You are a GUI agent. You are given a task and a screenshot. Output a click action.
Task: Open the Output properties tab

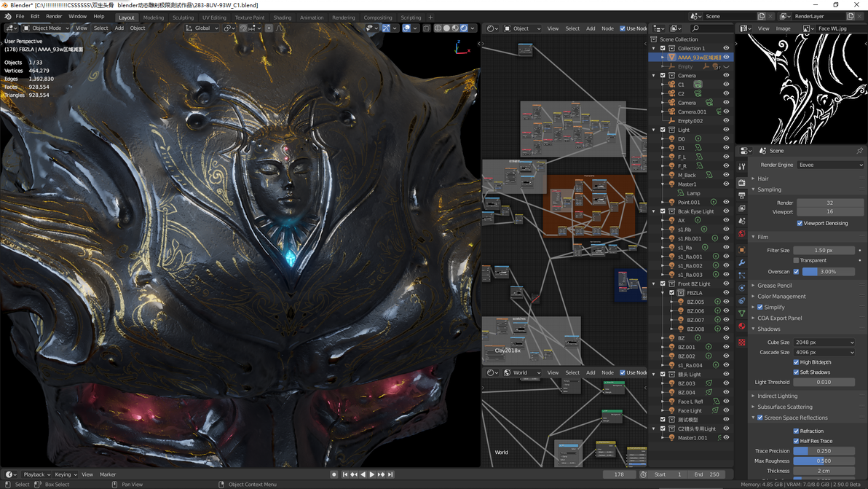point(742,195)
